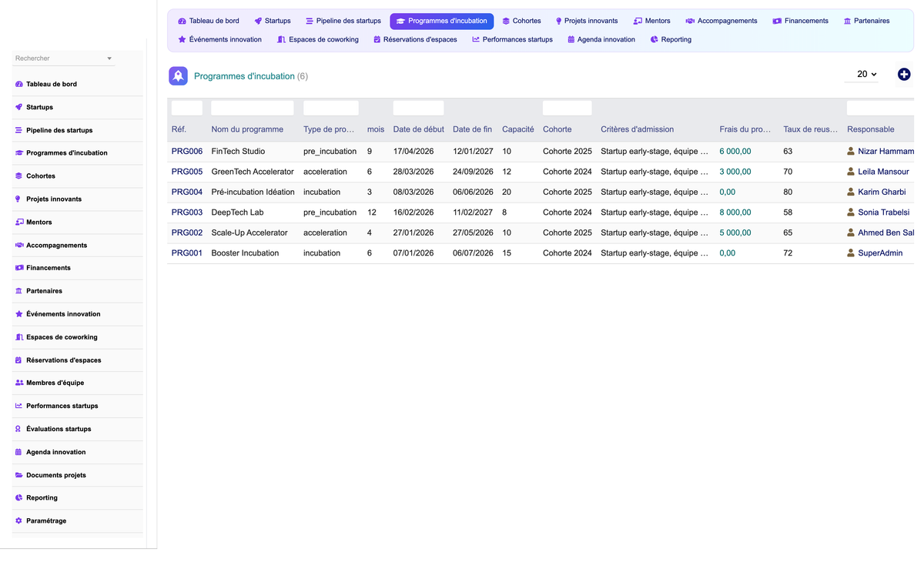
Task: Click the Pipeline des startups sidebar icon
Action: (x=19, y=130)
